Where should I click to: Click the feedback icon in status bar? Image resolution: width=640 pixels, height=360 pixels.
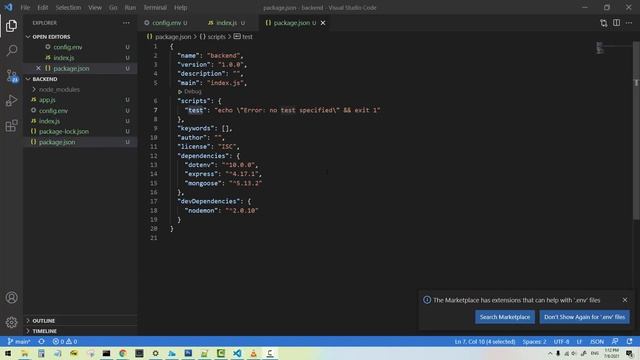(x=615, y=341)
